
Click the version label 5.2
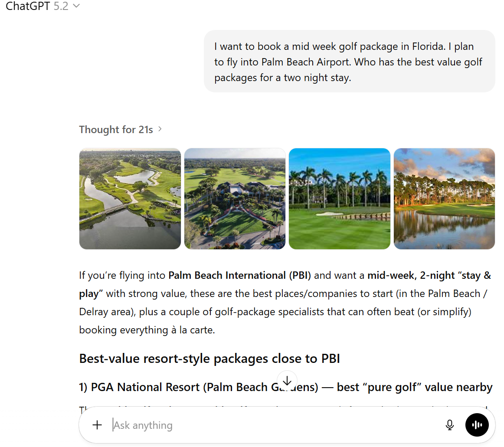coord(61,6)
